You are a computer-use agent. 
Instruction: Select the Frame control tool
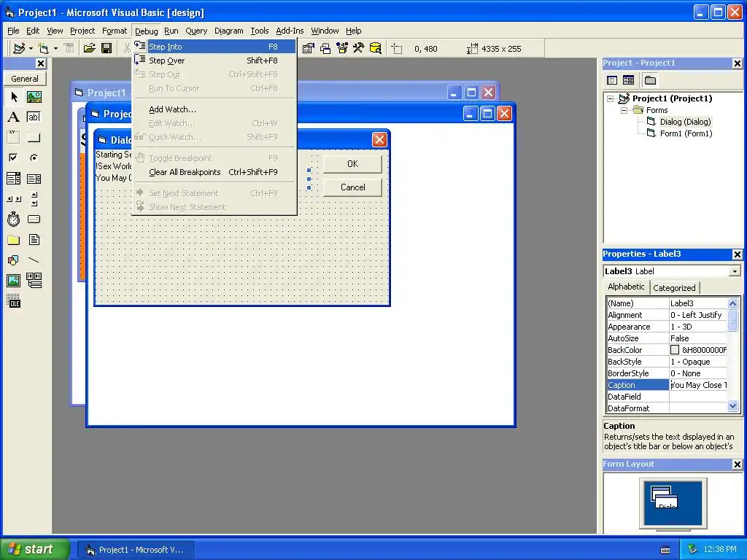[x=14, y=138]
